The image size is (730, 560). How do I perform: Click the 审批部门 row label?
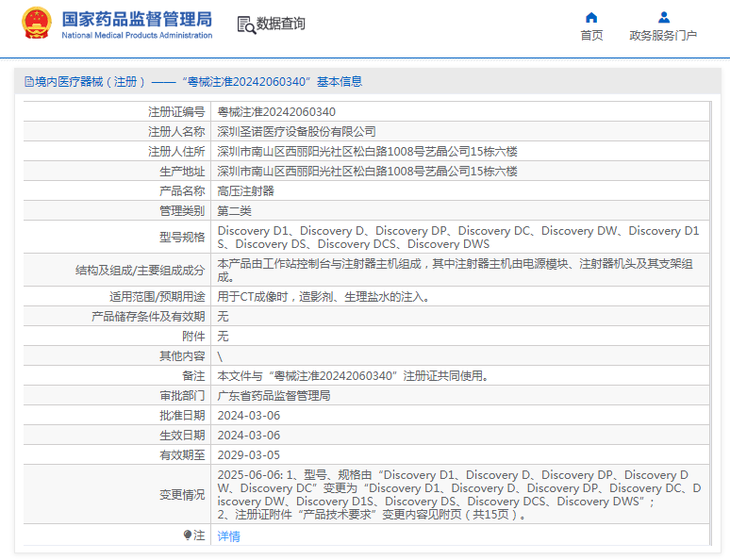[x=182, y=396]
